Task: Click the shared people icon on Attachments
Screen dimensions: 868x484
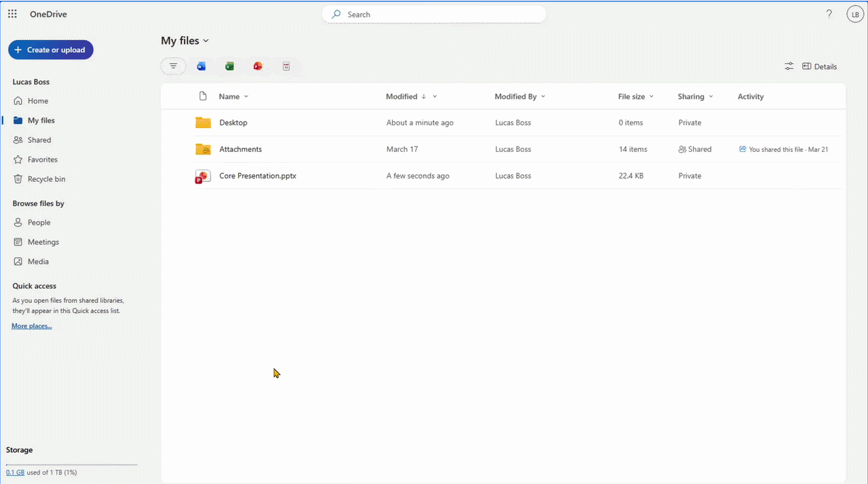Action: click(x=682, y=149)
